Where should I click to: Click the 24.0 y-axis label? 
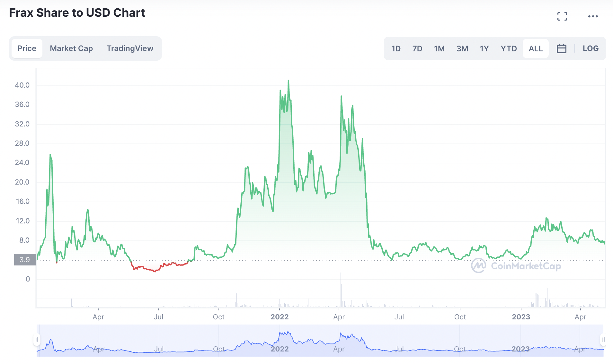pyautogui.click(x=22, y=162)
